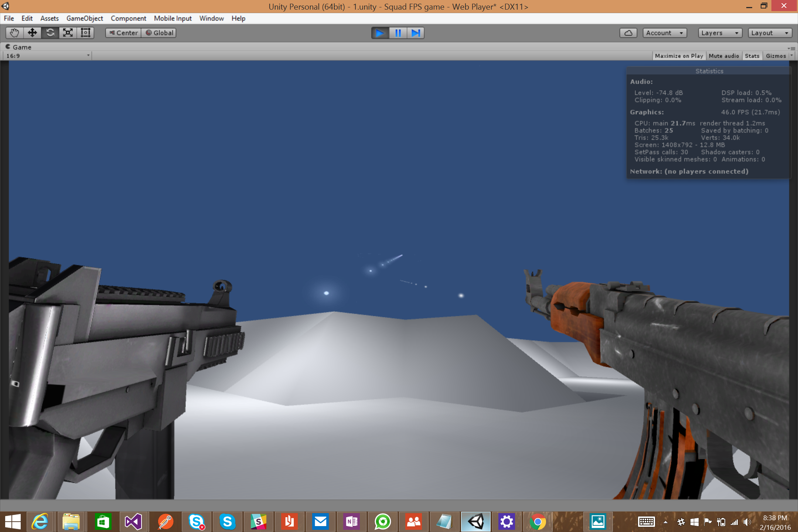Select the Hand tool in the toolbar
This screenshot has height=532, width=798.
[14, 33]
